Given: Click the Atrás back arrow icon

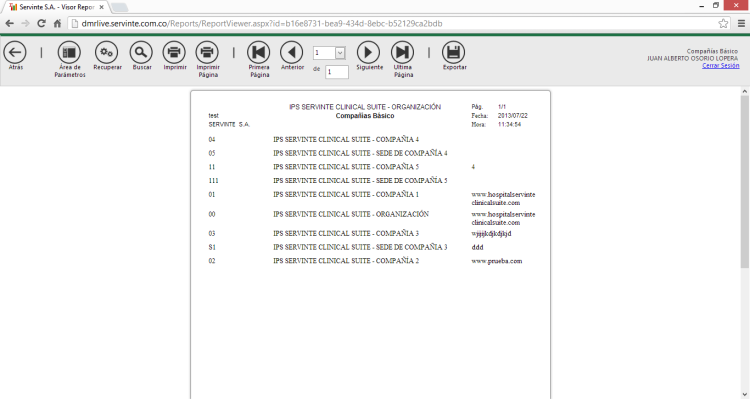Looking at the screenshot, I should click(x=15, y=52).
